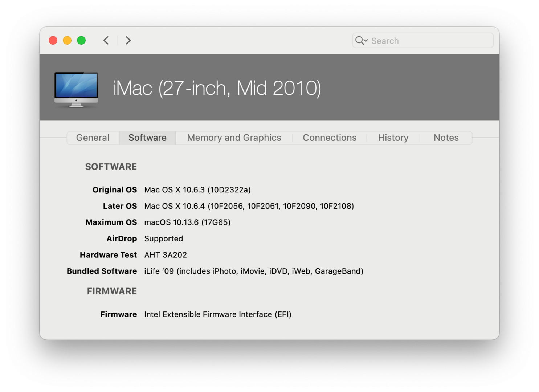Go forward with the right chevron arrow
539x392 pixels.
tap(128, 40)
